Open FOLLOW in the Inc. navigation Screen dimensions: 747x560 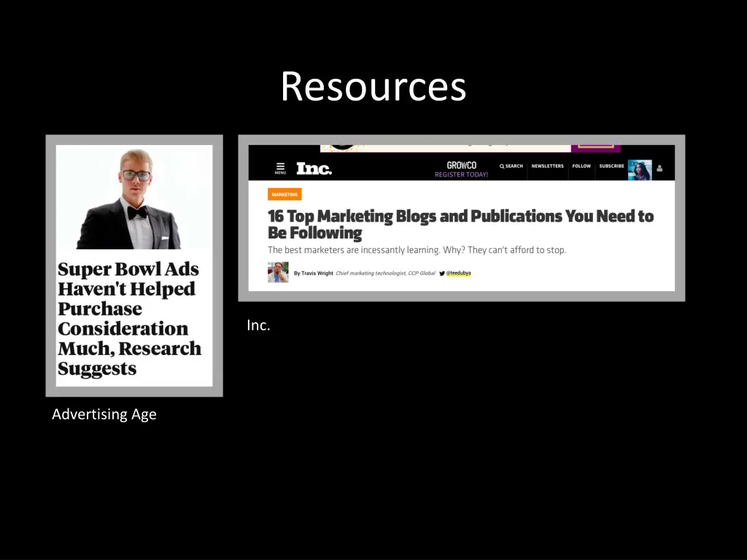[x=581, y=166]
